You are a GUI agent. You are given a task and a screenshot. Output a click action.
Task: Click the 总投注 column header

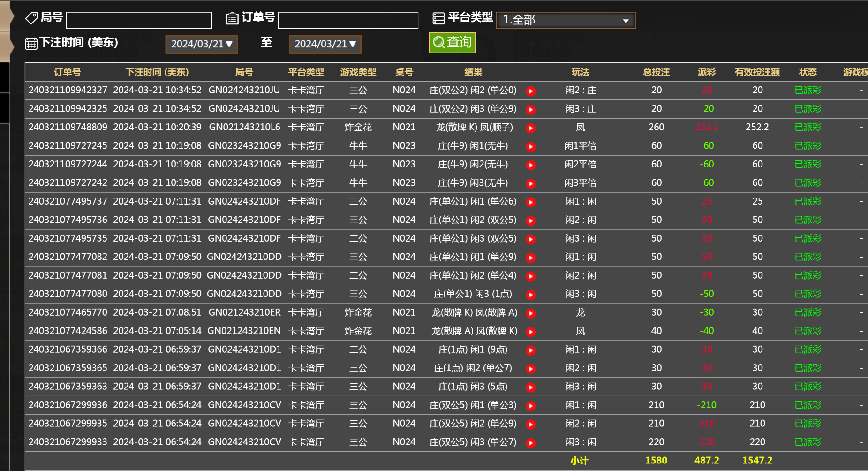(656, 72)
